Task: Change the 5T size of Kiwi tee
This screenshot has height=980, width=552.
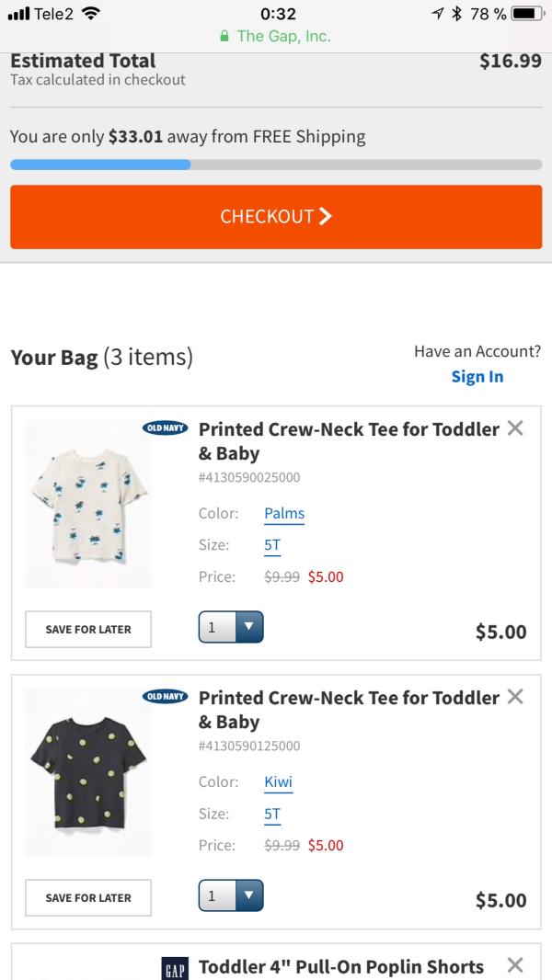Action: (x=272, y=815)
